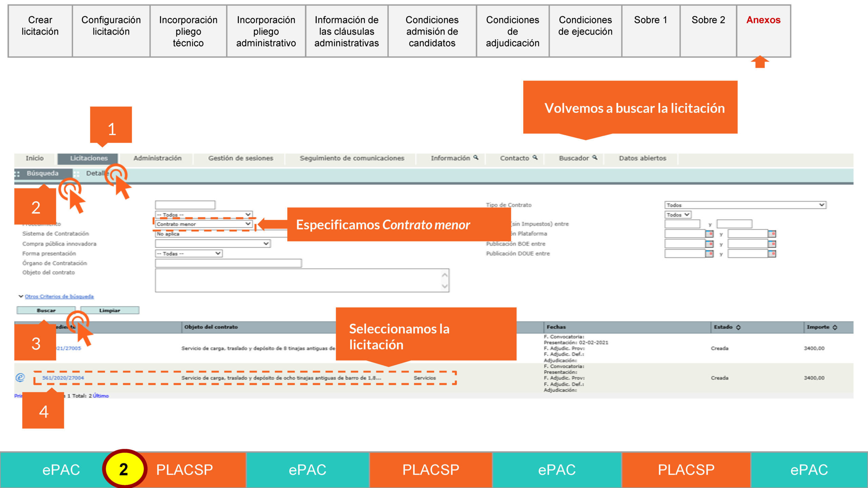Expand 'Otros Criterios de búsqueda' section
The height and width of the screenshot is (488, 868).
(59, 297)
